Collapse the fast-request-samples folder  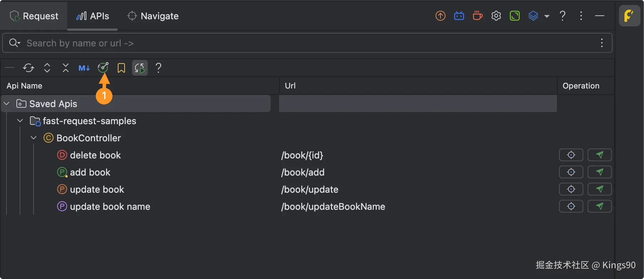(20, 121)
